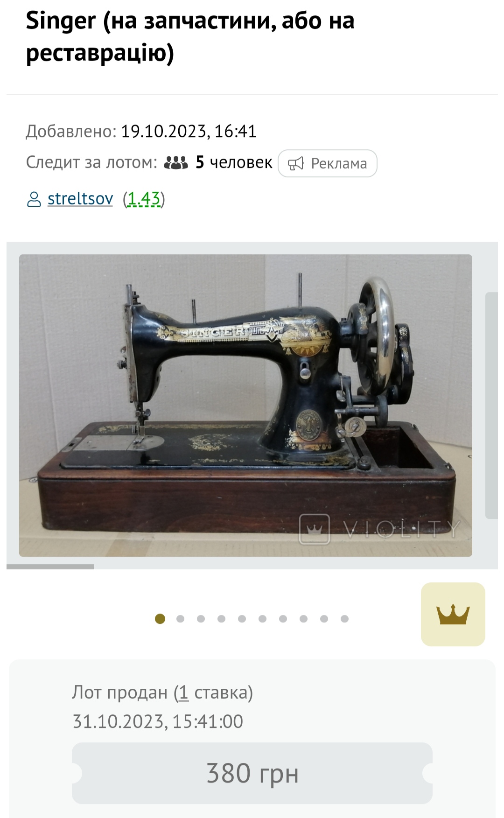Open seller rating 1.43
The width and height of the screenshot is (504, 818).
pos(144,199)
